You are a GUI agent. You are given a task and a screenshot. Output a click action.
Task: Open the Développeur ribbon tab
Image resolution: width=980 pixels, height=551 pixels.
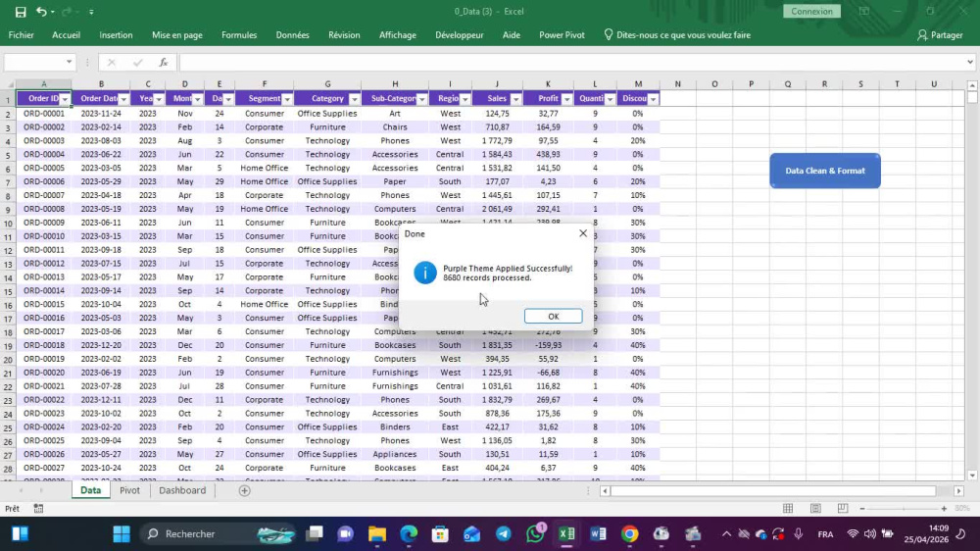(460, 35)
